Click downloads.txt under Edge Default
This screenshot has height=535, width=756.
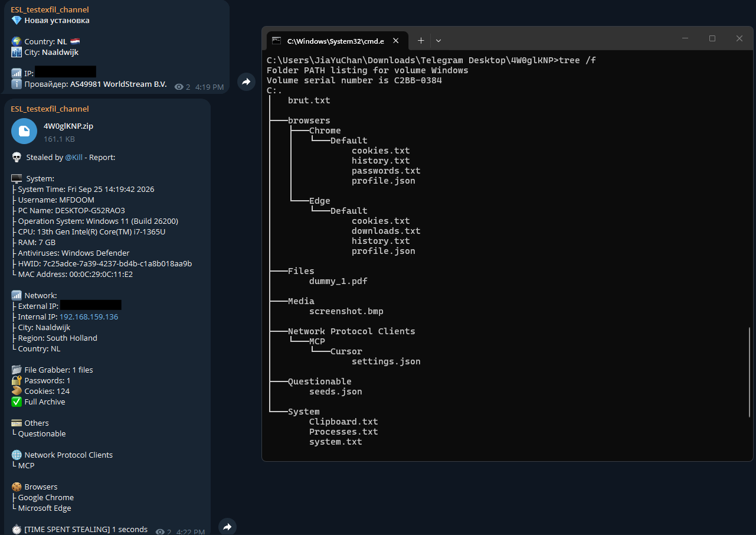(386, 231)
